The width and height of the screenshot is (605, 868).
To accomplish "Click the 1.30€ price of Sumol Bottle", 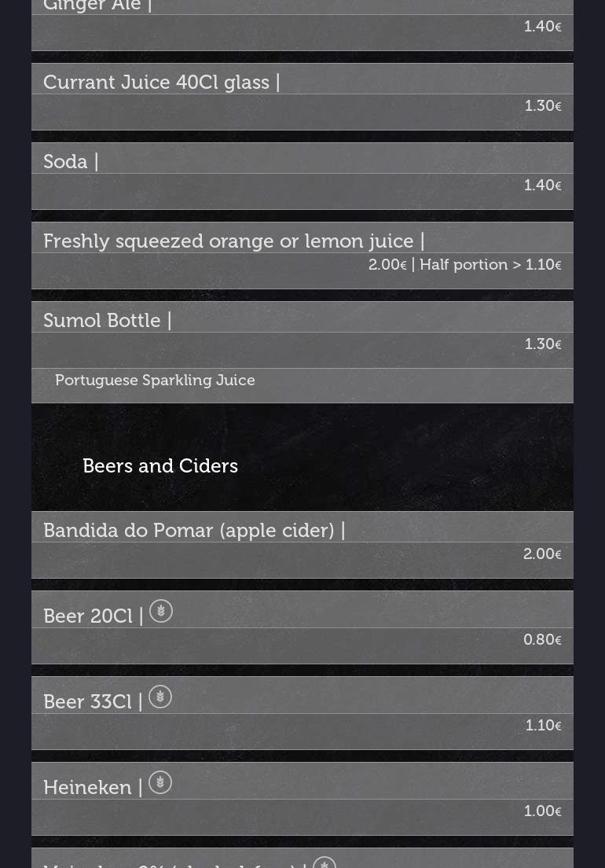I will point(543,344).
